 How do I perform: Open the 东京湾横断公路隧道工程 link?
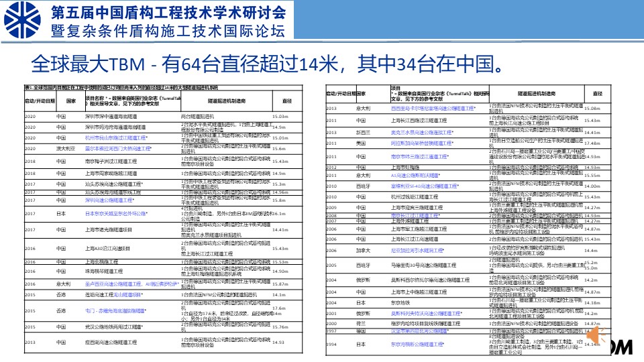417,345
